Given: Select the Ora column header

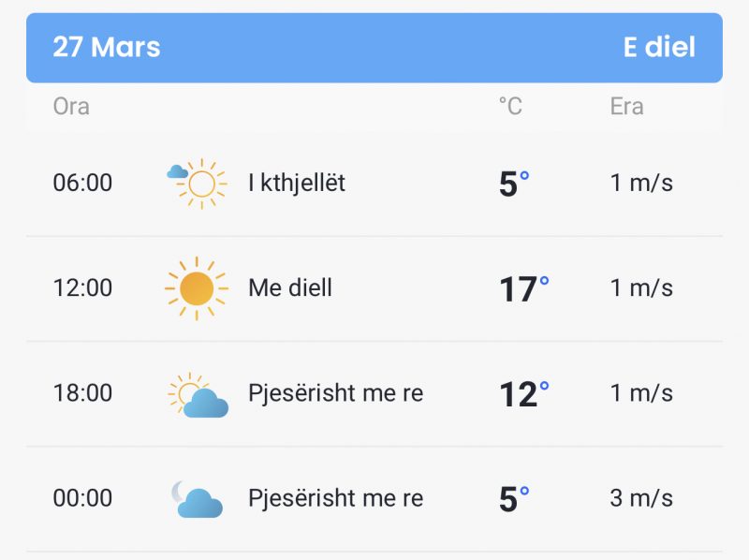Looking at the screenshot, I should [71, 106].
